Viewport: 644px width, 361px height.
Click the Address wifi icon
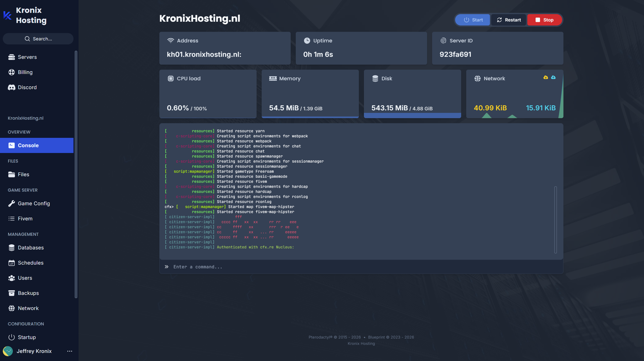171,41
